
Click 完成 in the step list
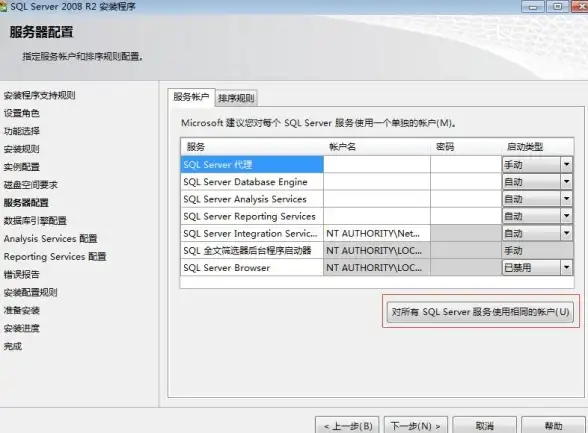click(x=13, y=346)
